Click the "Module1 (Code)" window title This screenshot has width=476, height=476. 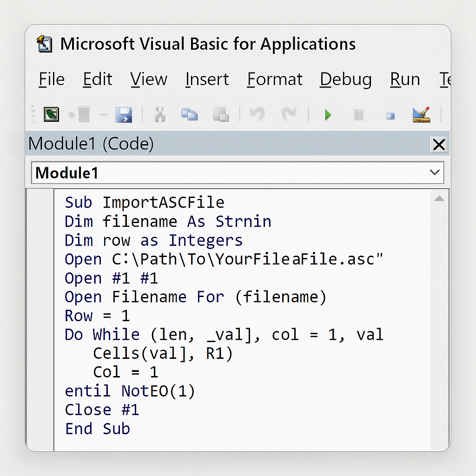pyautogui.click(x=91, y=144)
